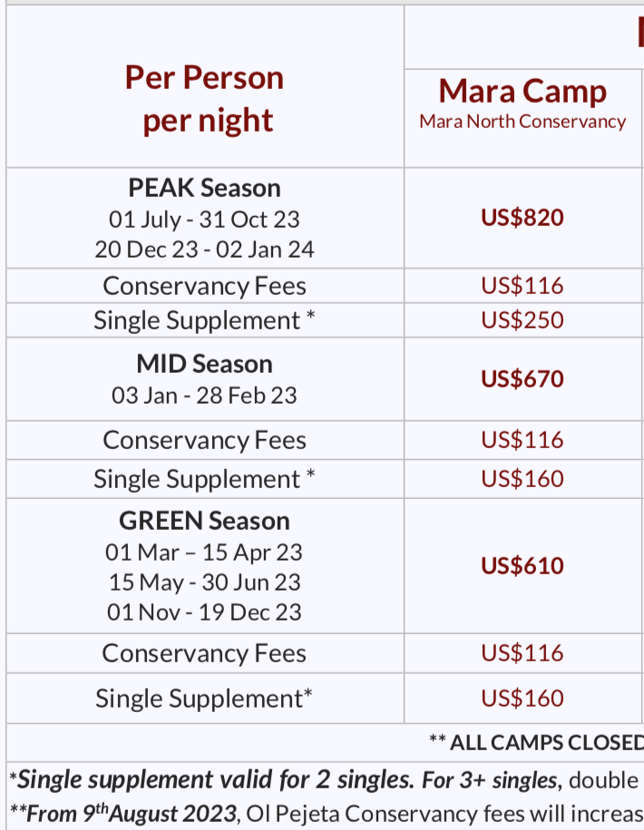This screenshot has height=830, width=644.
Task: Click the US$610 green season price
Action: (522, 566)
